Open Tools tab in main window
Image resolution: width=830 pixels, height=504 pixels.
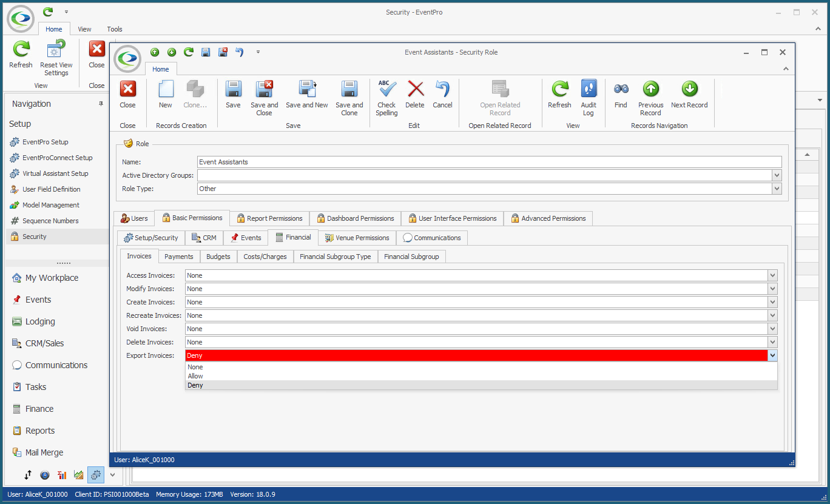tap(115, 29)
